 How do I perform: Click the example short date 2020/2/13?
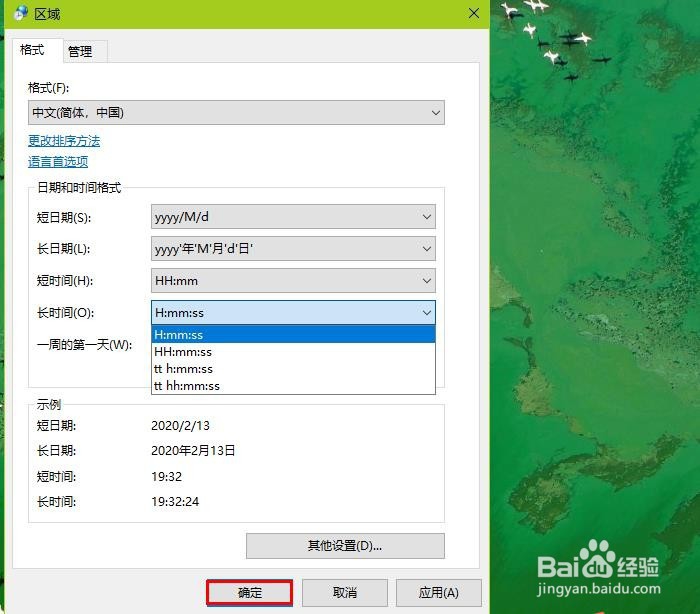(x=180, y=426)
